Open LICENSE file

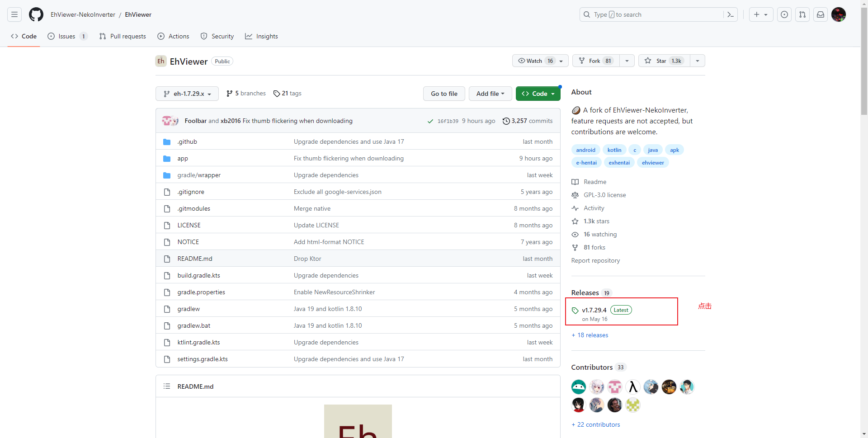coord(189,225)
